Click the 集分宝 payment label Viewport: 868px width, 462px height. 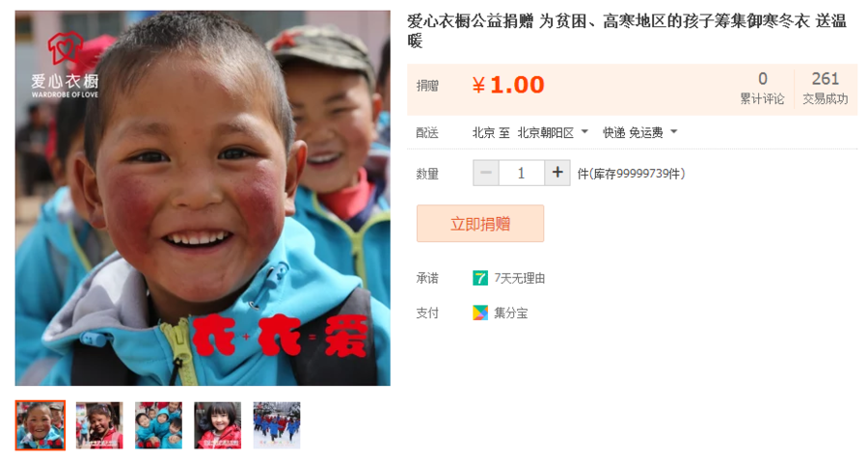[510, 313]
